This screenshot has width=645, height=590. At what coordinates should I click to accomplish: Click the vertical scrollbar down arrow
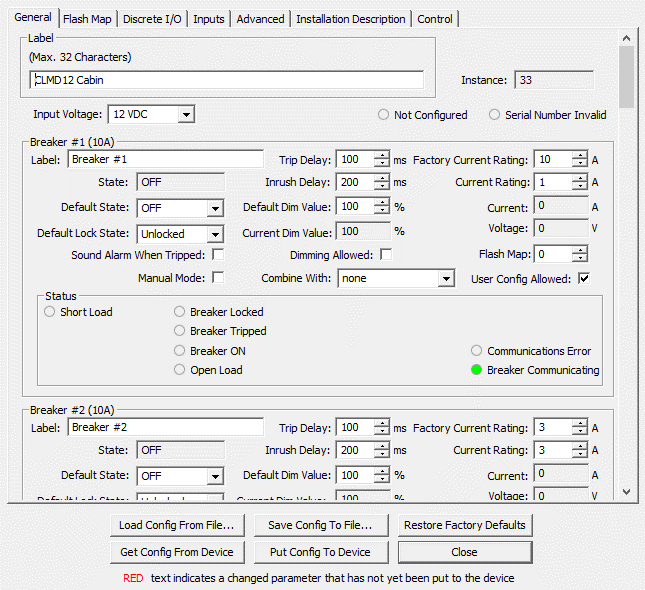(x=627, y=492)
